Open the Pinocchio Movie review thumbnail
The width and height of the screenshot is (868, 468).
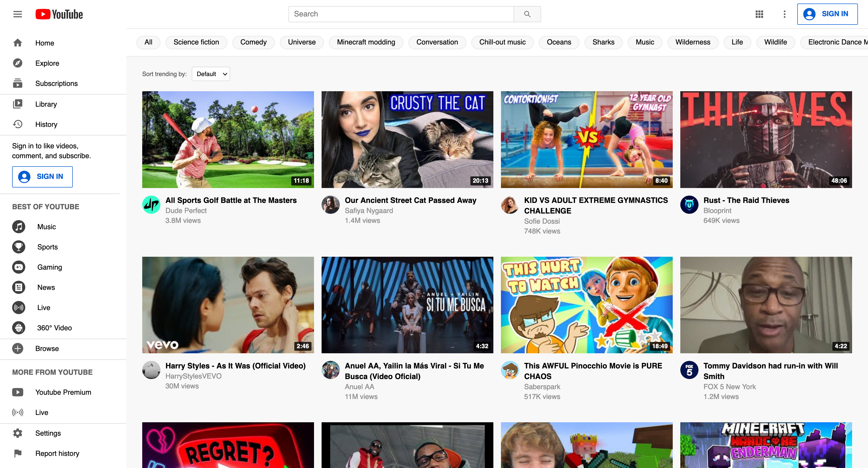587,305
